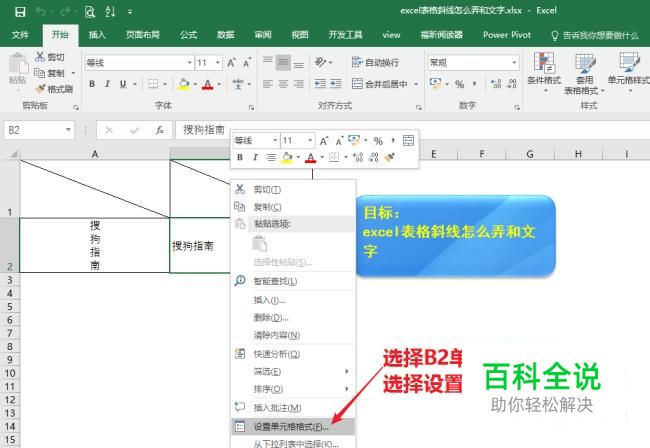Switch to the 开发工具 tab

point(345,35)
